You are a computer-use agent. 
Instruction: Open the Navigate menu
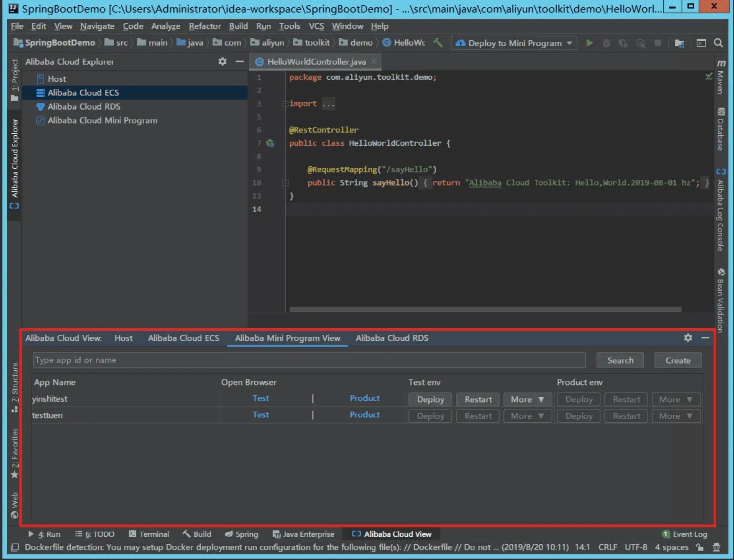[x=97, y=26]
